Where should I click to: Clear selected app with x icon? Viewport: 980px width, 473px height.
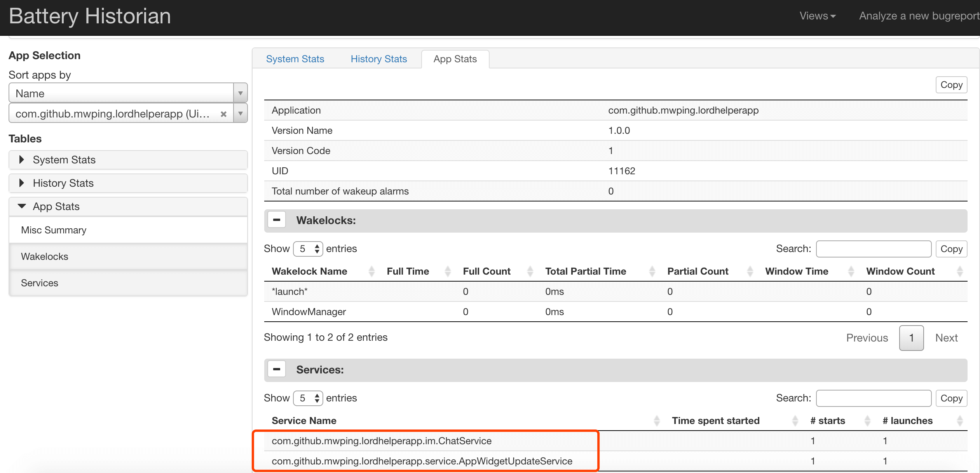click(223, 114)
